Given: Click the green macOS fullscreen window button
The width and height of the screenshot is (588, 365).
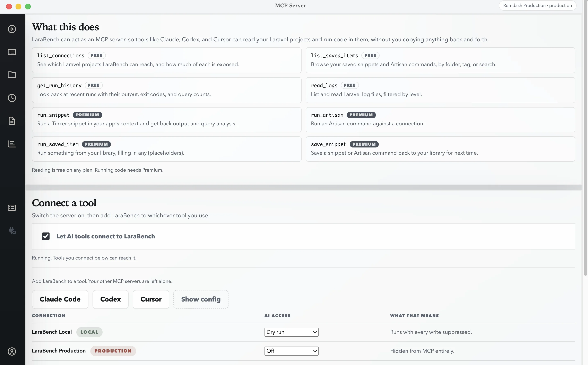Looking at the screenshot, I should point(28,7).
